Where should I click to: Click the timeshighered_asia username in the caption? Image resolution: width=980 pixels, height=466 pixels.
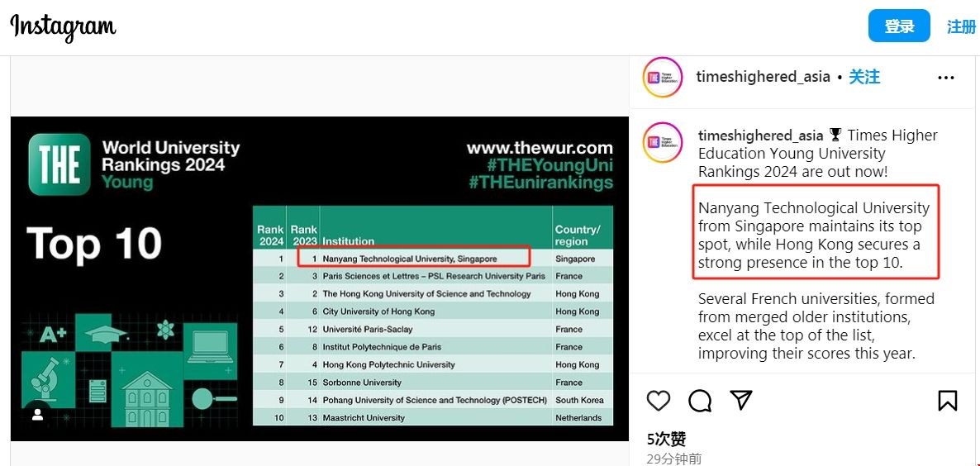(760, 136)
